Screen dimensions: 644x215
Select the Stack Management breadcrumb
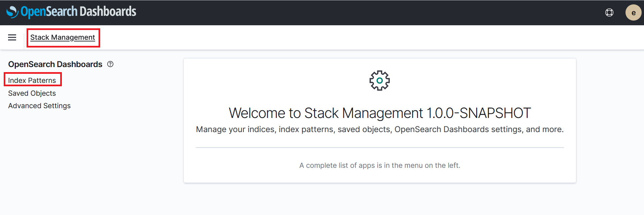63,37
